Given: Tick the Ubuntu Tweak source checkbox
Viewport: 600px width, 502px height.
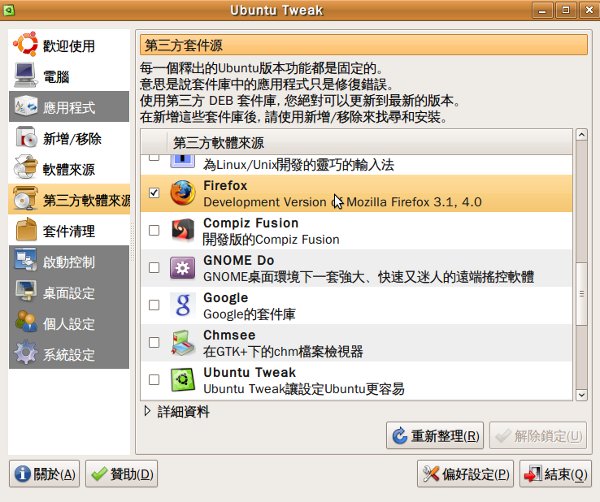Looking at the screenshot, I should [154, 379].
